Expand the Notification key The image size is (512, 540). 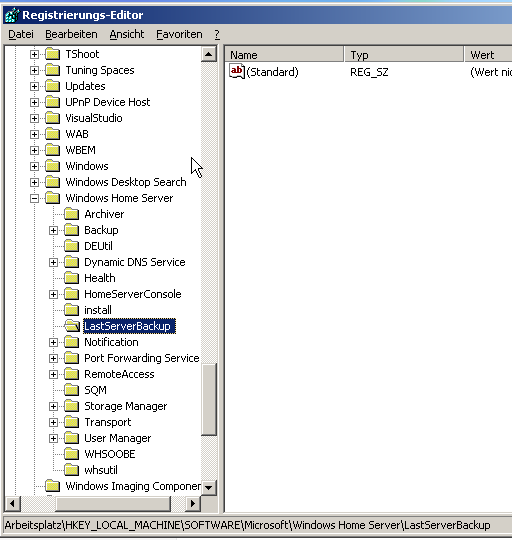pos(53,342)
